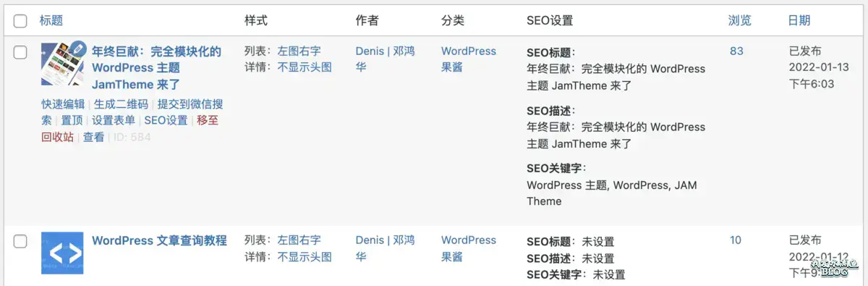The height and width of the screenshot is (286, 868).
Task: Click 不显示头图 in the 文章查询教程 row
Action: click(x=305, y=257)
